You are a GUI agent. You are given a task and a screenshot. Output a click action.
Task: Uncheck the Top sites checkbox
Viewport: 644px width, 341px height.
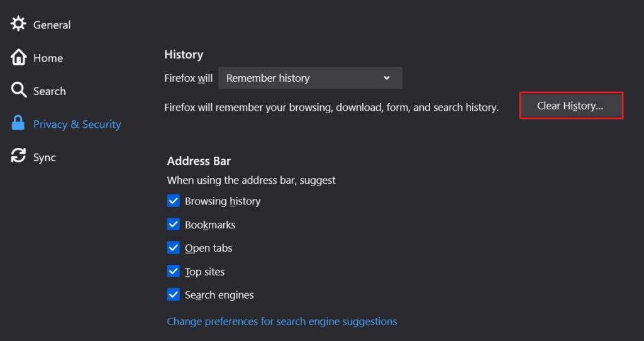[174, 271]
